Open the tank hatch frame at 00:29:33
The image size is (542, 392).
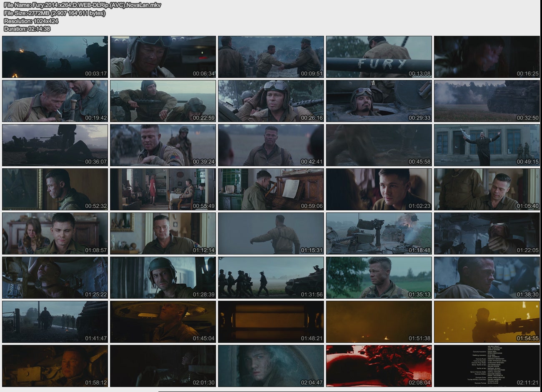pos(379,101)
